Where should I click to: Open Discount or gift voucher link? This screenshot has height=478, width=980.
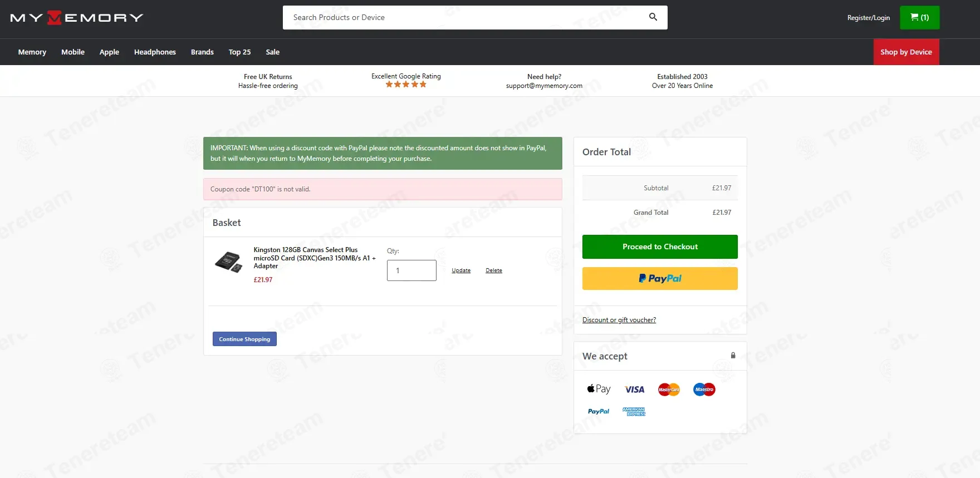[619, 320]
